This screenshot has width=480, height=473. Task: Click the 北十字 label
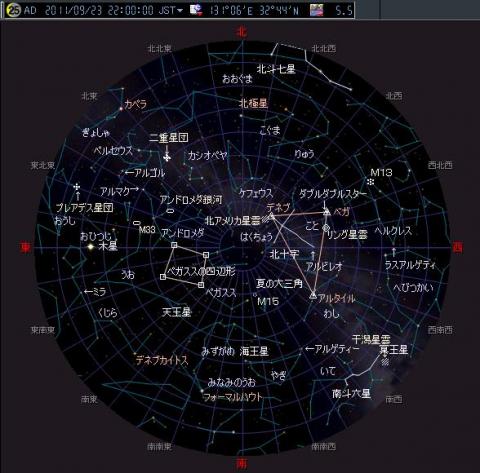click(284, 254)
